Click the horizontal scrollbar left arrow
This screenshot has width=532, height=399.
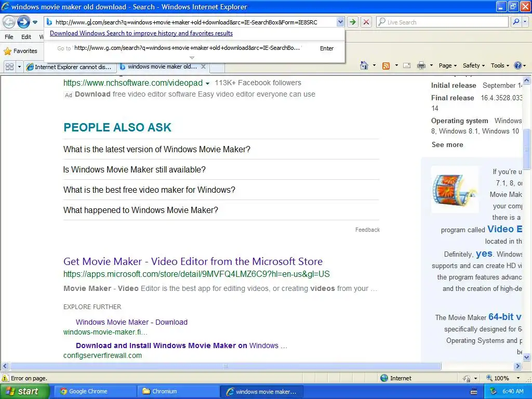[x=5, y=366]
